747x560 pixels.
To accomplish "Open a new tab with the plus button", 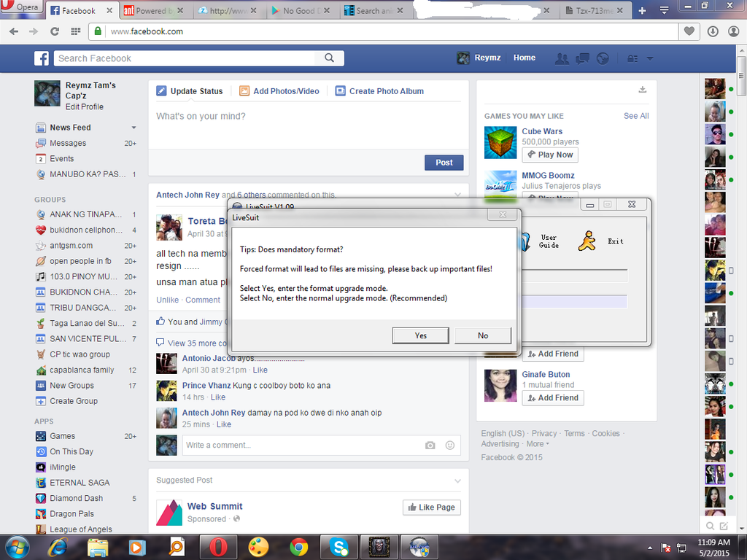I will (642, 10).
